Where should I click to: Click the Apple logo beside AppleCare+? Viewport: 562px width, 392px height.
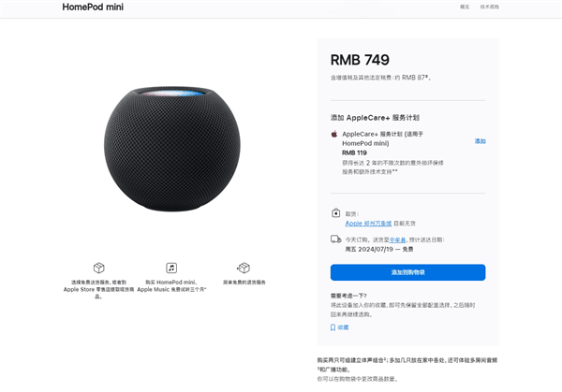point(334,134)
